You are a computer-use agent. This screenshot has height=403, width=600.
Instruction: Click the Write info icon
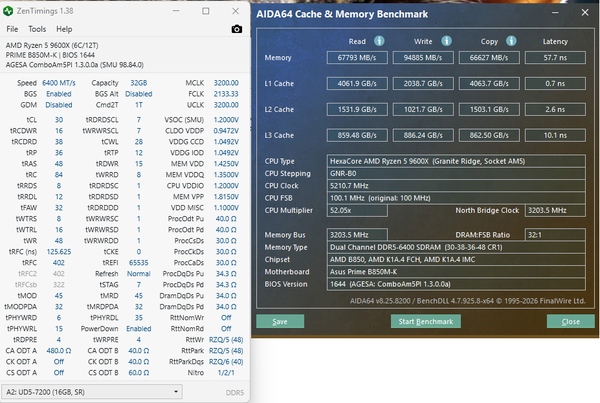446,41
